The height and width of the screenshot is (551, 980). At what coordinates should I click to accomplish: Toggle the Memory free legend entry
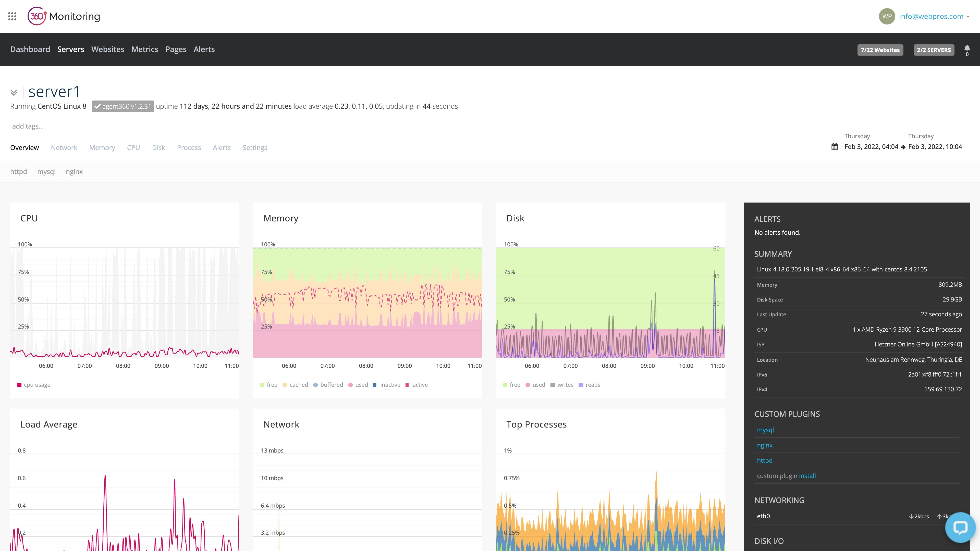pos(268,385)
